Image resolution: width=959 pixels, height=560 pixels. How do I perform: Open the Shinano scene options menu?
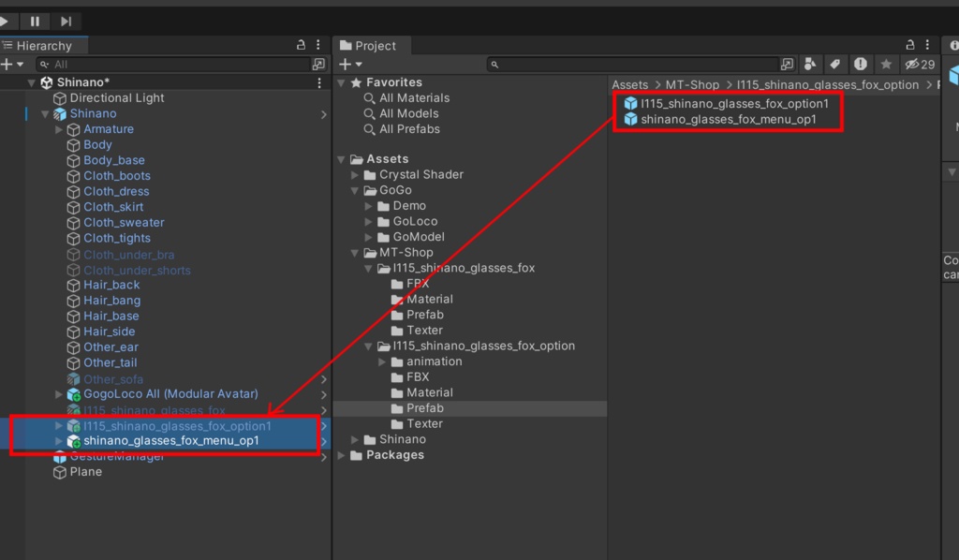point(319,82)
